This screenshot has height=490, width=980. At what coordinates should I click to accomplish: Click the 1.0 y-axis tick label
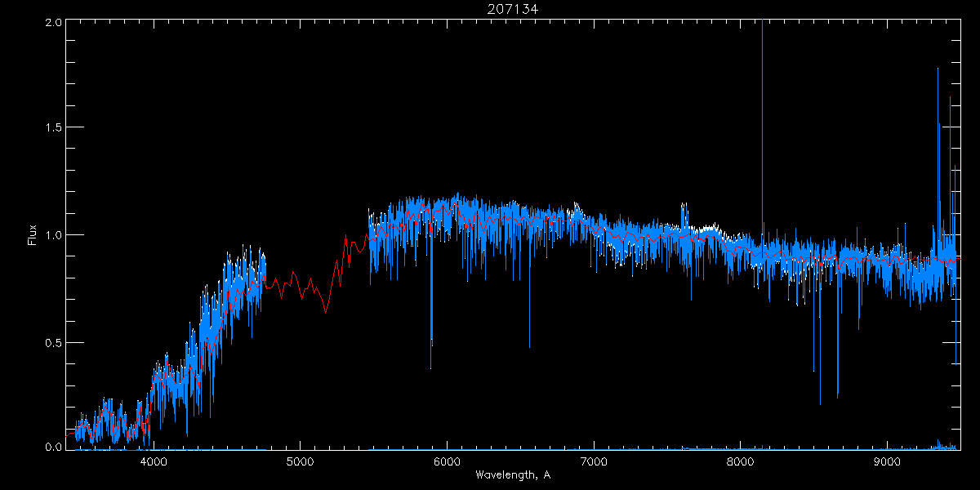[x=54, y=235]
